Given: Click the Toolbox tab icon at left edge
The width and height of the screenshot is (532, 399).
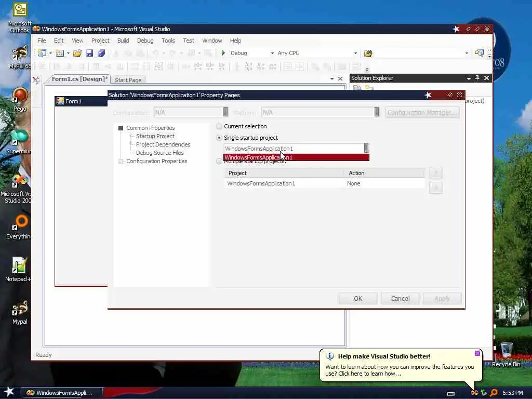Looking at the screenshot, I should coord(36,80).
